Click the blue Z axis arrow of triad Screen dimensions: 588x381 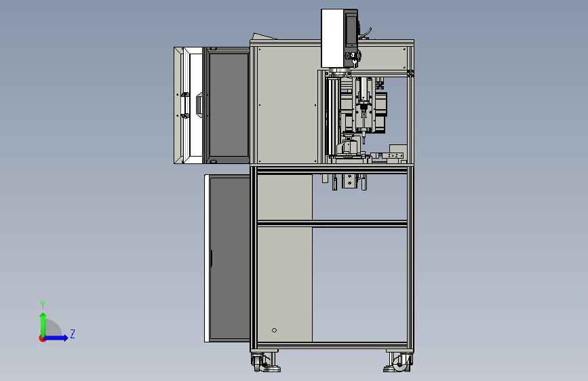(56, 338)
